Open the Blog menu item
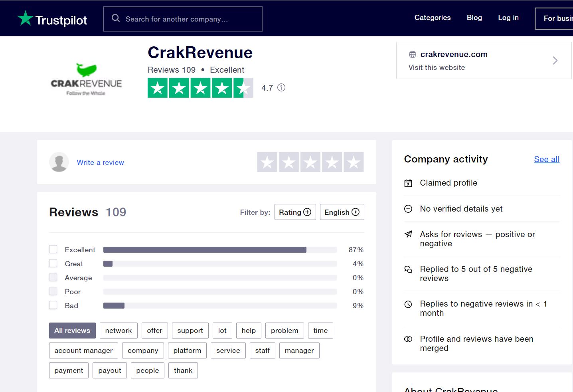This screenshot has height=392, width=573. click(x=474, y=18)
